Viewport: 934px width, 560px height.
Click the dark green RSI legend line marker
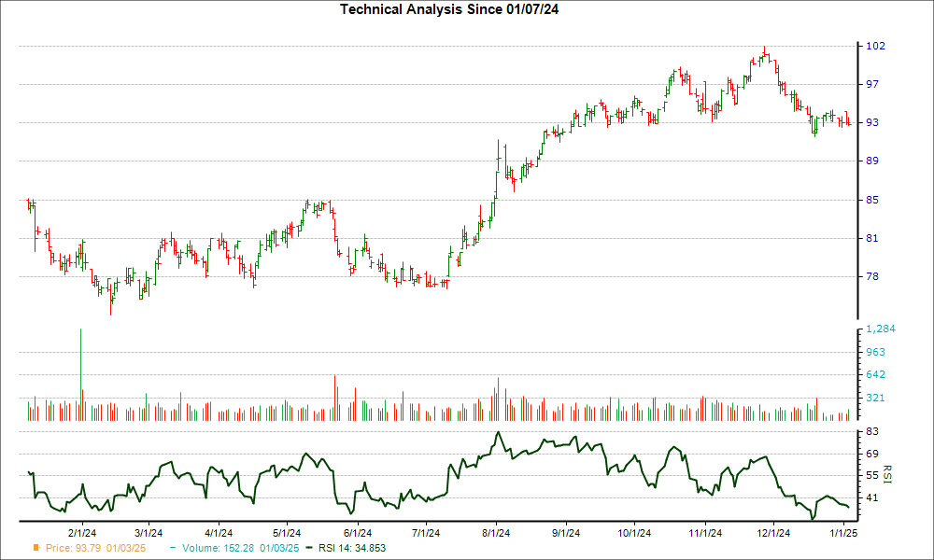(x=308, y=548)
